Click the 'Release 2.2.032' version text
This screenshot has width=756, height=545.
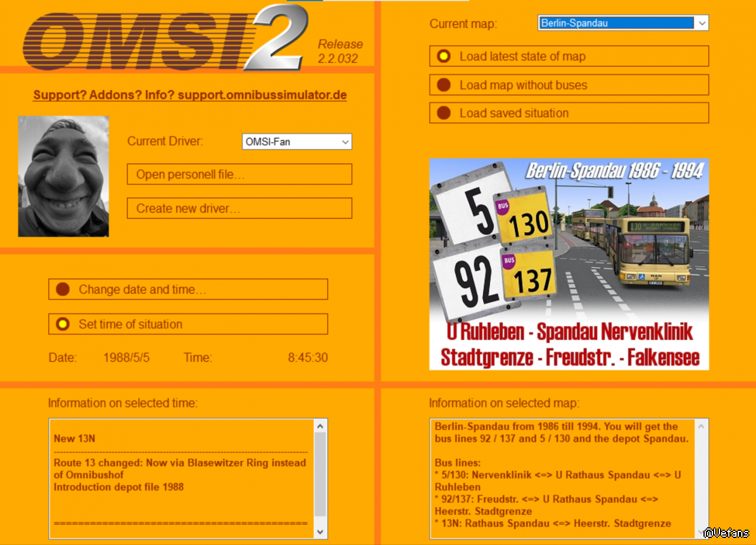coord(341,51)
